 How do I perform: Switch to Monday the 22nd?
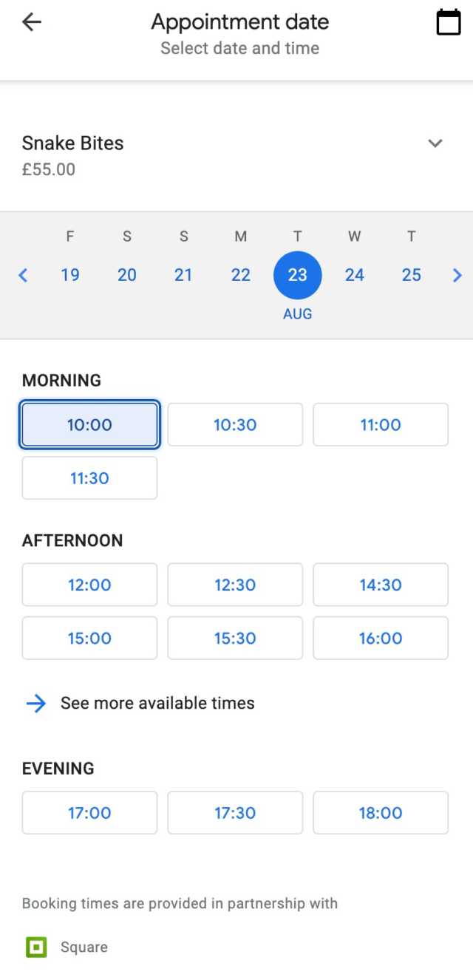tap(241, 275)
